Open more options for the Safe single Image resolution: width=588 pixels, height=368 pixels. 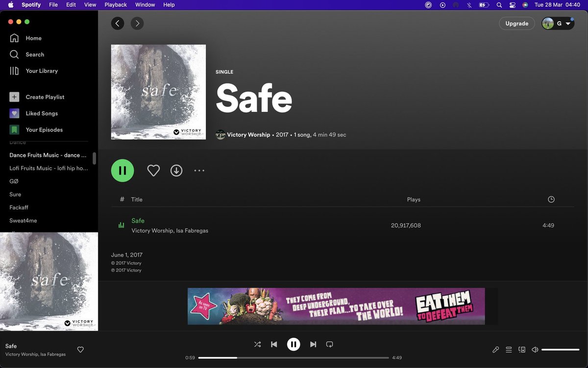coord(199,170)
